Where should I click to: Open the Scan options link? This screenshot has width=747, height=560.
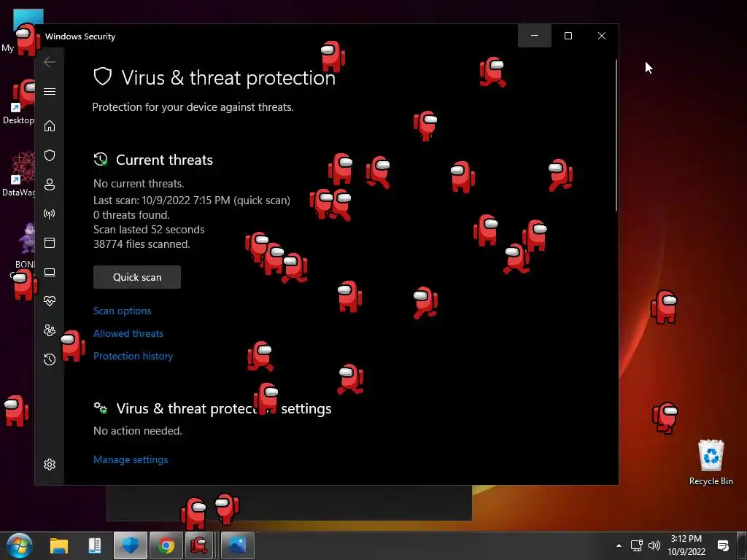123,311
